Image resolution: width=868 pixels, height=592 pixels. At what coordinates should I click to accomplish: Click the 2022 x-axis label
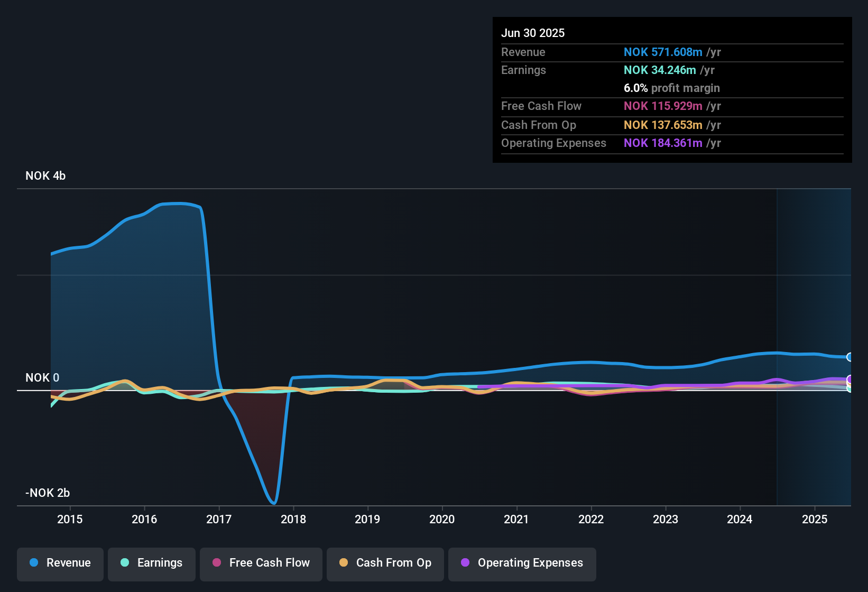click(x=591, y=519)
